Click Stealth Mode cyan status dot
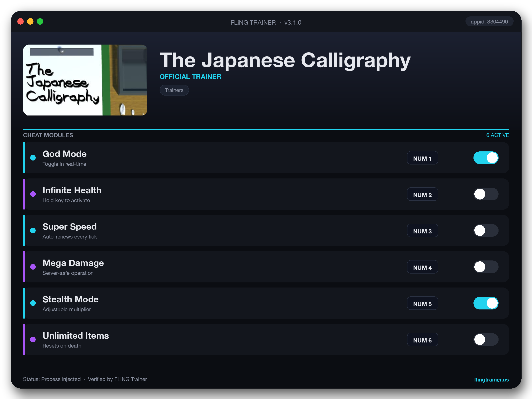 tap(33, 303)
